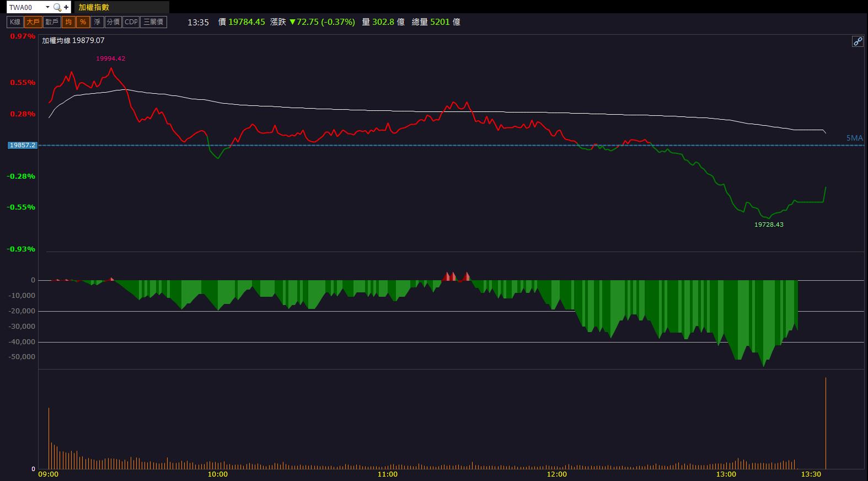Click the 0.55% axis label
The width and height of the screenshot is (868, 481).
click(23, 82)
